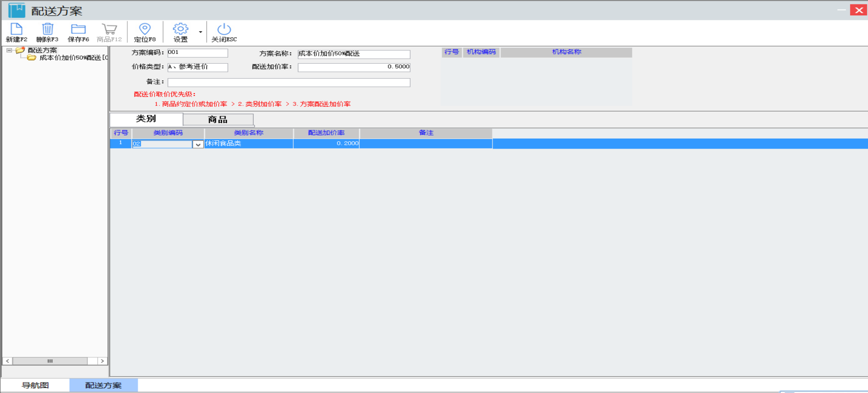The image size is (868, 393).
Task: Click the app logo icon in title bar
Action: pyautogui.click(x=17, y=10)
